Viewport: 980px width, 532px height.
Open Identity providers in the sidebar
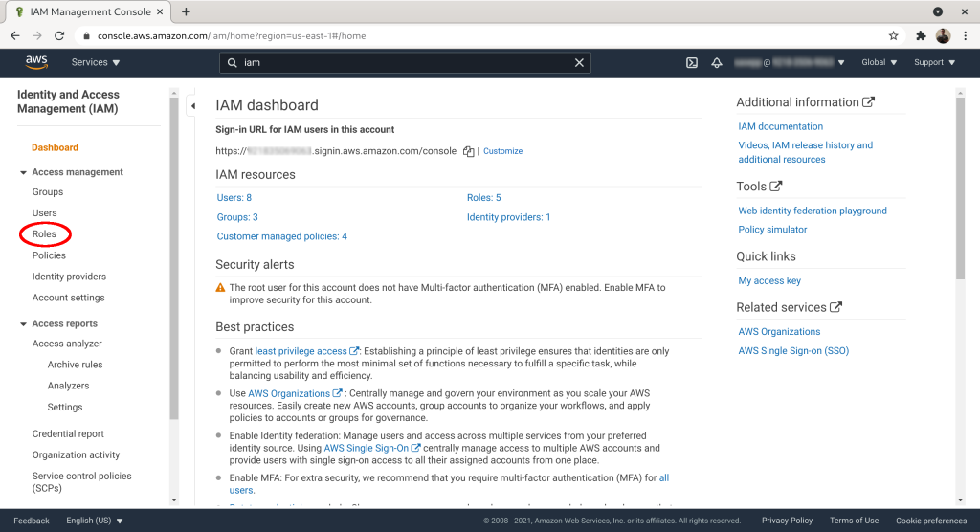click(69, 277)
